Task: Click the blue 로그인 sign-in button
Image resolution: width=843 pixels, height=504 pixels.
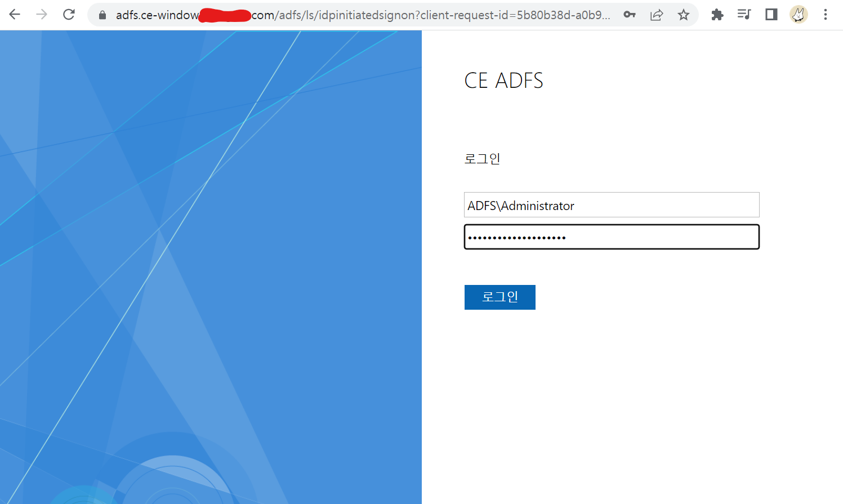Action: click(x=500, y=297)
